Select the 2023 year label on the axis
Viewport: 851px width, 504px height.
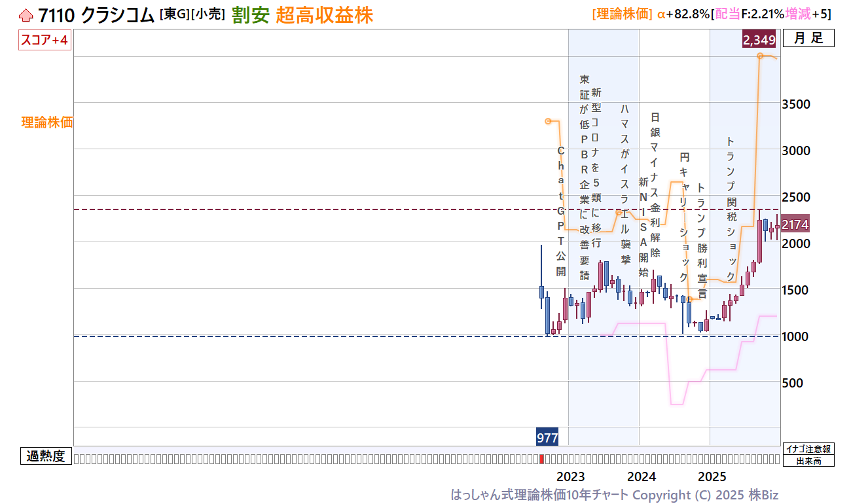coord(571,477)
